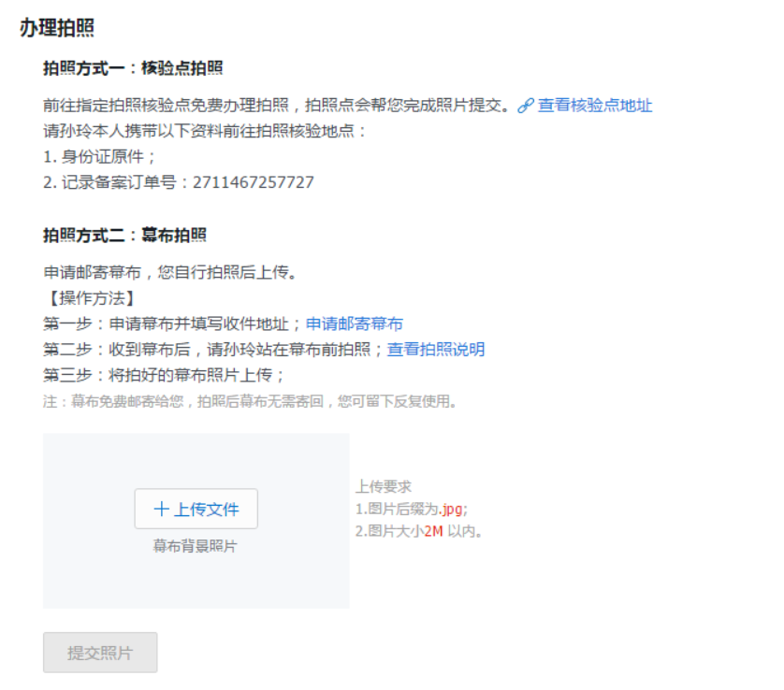Click the 拍照方式二：幕布拍照 heading
The width and height of the screenshot is (784, 690).
(124, 235)
